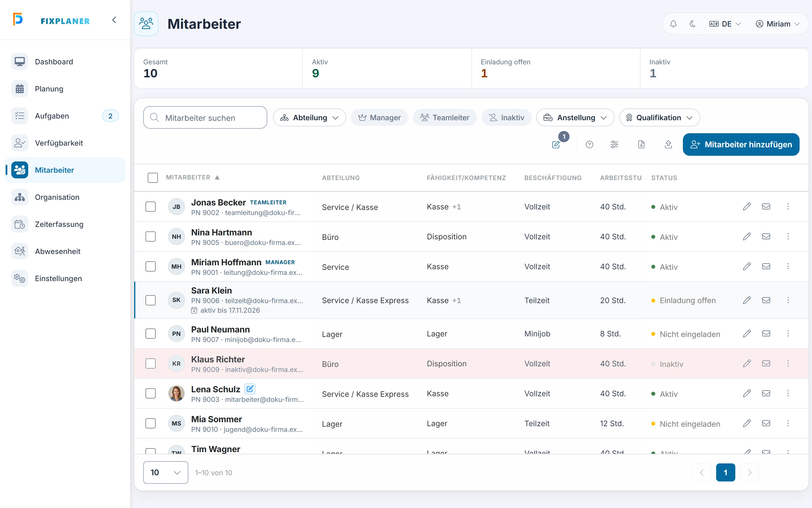Open Zeiterfassung in sidebar
The image size is (812, 508).
coord(65,224)
